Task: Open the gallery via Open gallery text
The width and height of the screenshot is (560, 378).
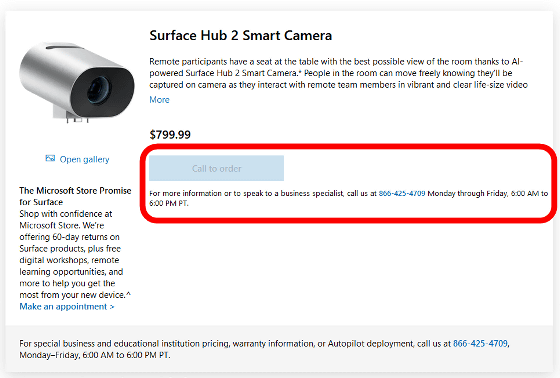Action: [84, 159]
